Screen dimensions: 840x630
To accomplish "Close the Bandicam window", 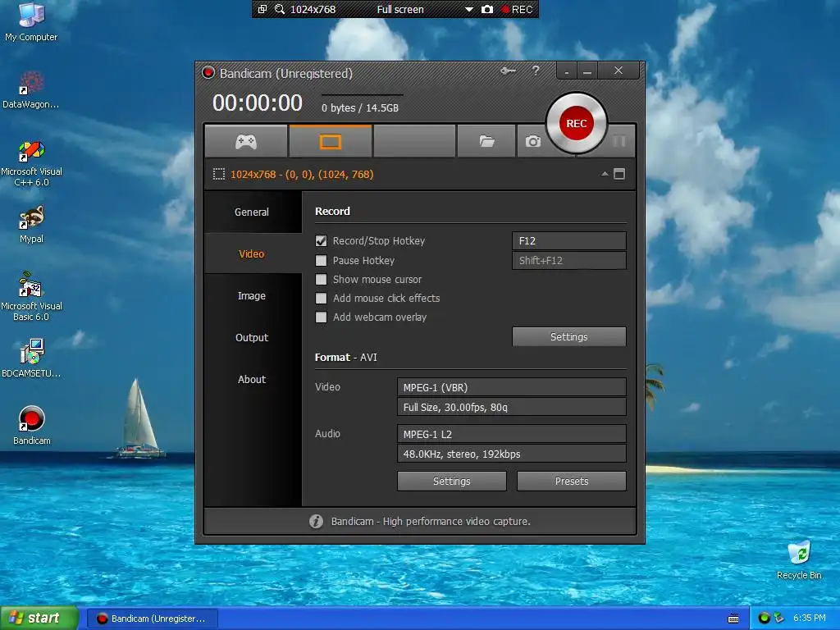I will click(619, 71).
